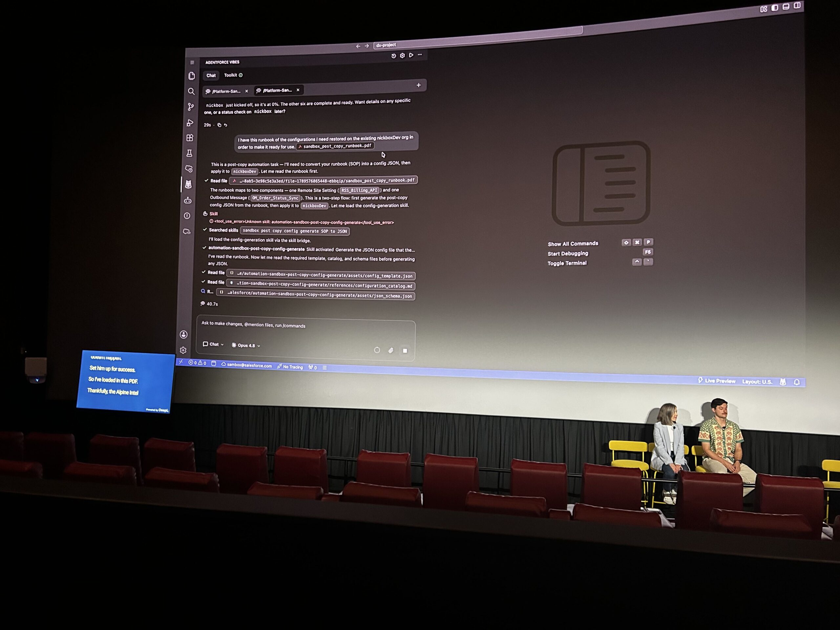Open the Chat mode dropdown

(213, 344)
